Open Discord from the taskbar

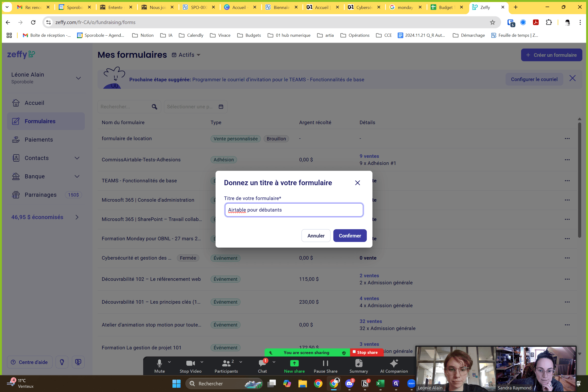point(349,384)
